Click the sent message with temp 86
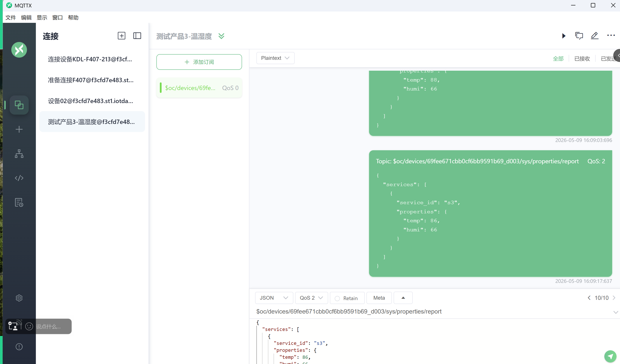This screenshot has width=620, height=364. click(x=490, y=214)
